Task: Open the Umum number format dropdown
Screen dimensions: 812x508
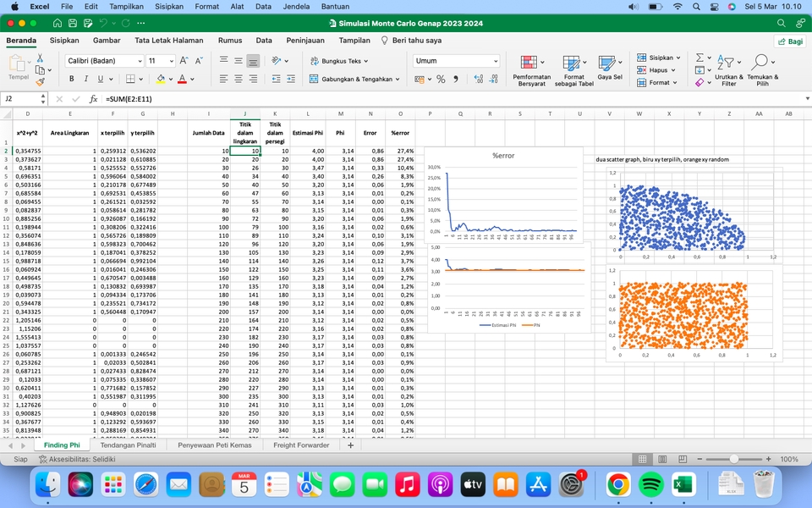Action: point(455,60)
